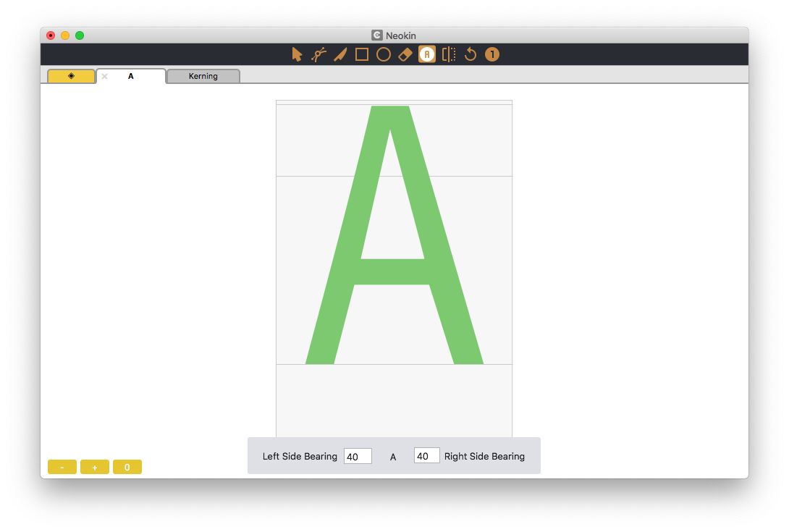
Task: Choose the node editing pen tool
Action: 318,54
